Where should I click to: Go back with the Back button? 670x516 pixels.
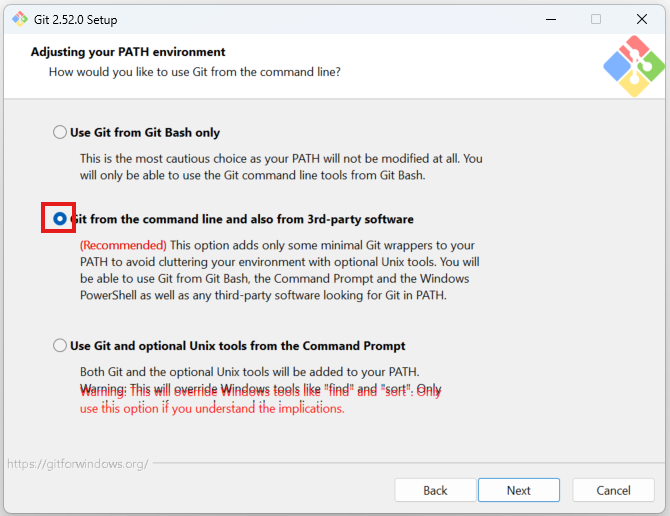click(435, 490)
